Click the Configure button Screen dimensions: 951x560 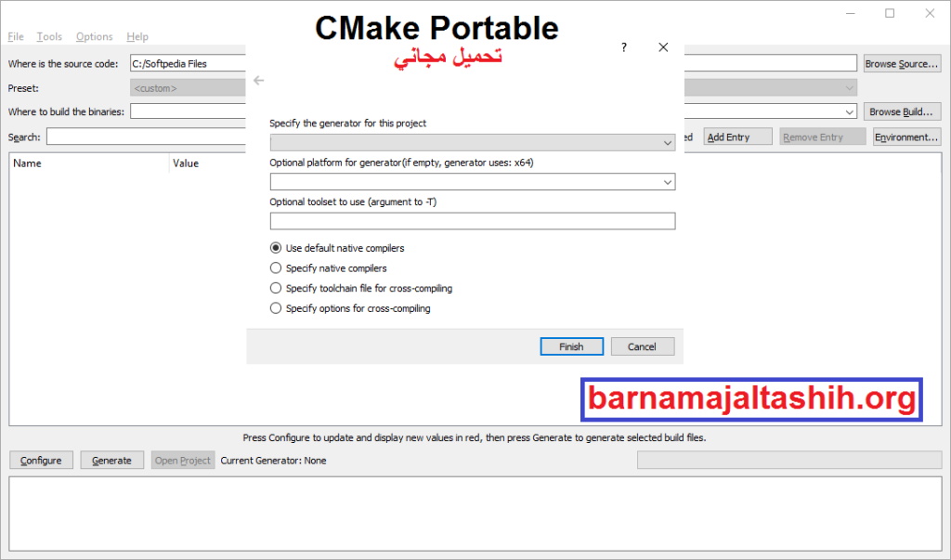(41, 461)
